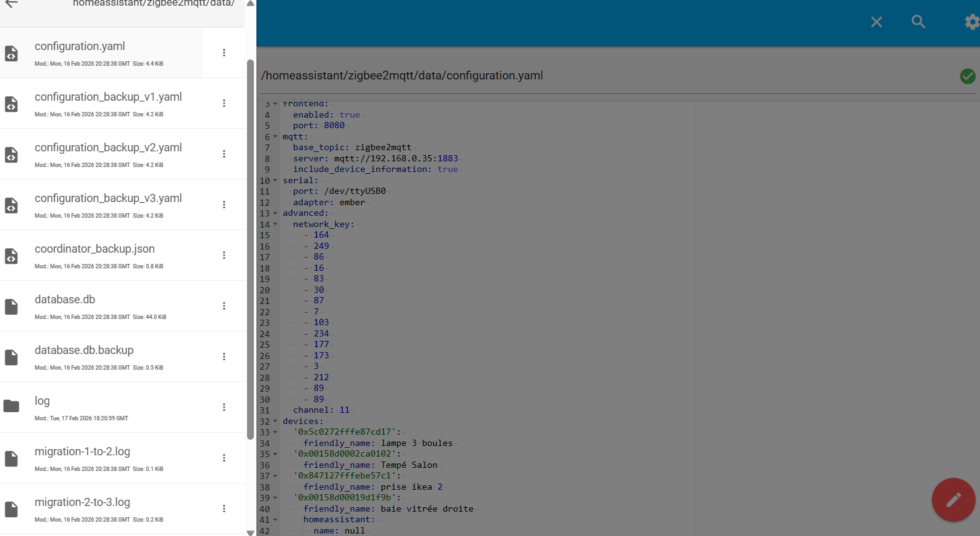
Task: Click the green checkmark status icon
Action: pyautogui.click(x=967, y=76)
